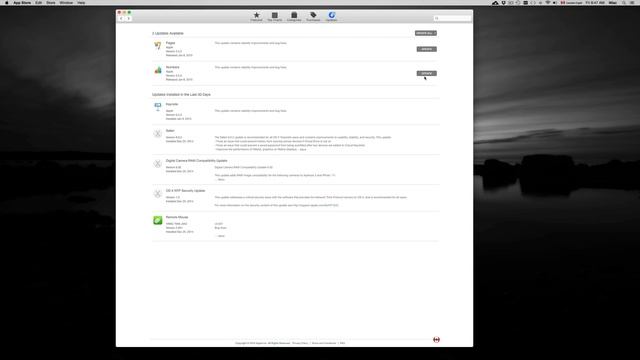Open Notification Center icon in menu bar
The image size is (640, 360).
632,3
